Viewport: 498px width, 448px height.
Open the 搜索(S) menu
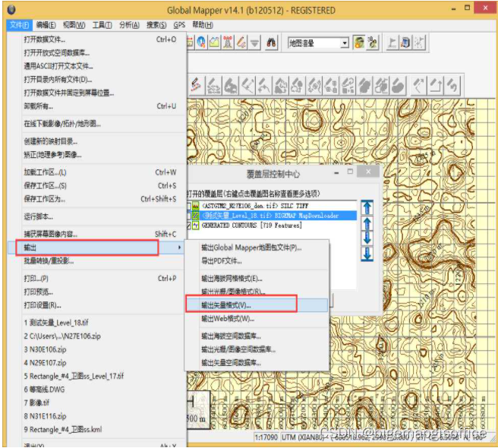[x=156, y=25]
